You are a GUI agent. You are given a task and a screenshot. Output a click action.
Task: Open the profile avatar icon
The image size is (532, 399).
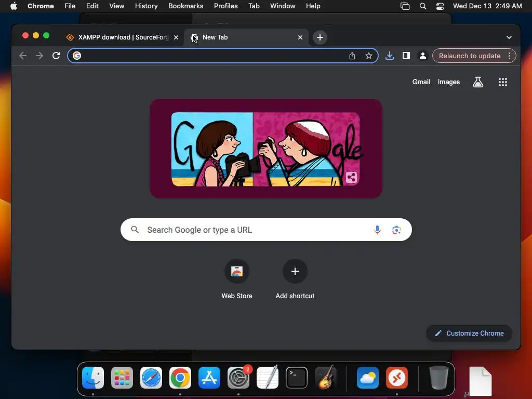[x=423, y=56]
